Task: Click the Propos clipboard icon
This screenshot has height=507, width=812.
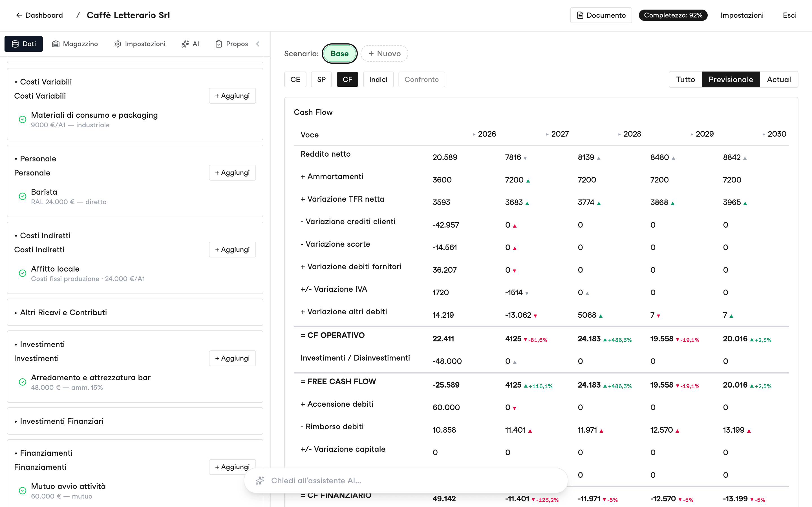Action: (219, 44)
